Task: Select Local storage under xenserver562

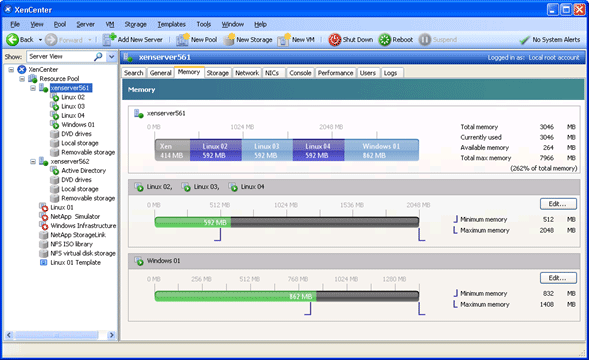Action: pyautogui.click(x=80, y=189)
